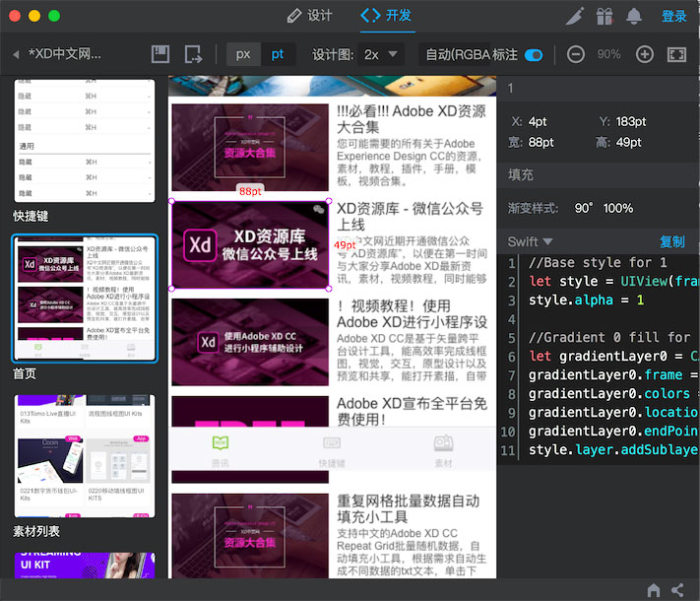Select the 素材列表 artboard thumbnail
Screen dimensions: 700x601
(85, 456)
